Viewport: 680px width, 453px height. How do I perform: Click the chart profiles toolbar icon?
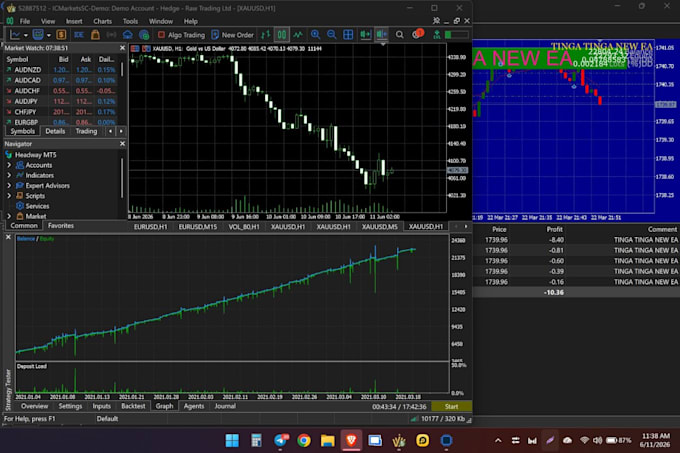(x=38, y=35)
